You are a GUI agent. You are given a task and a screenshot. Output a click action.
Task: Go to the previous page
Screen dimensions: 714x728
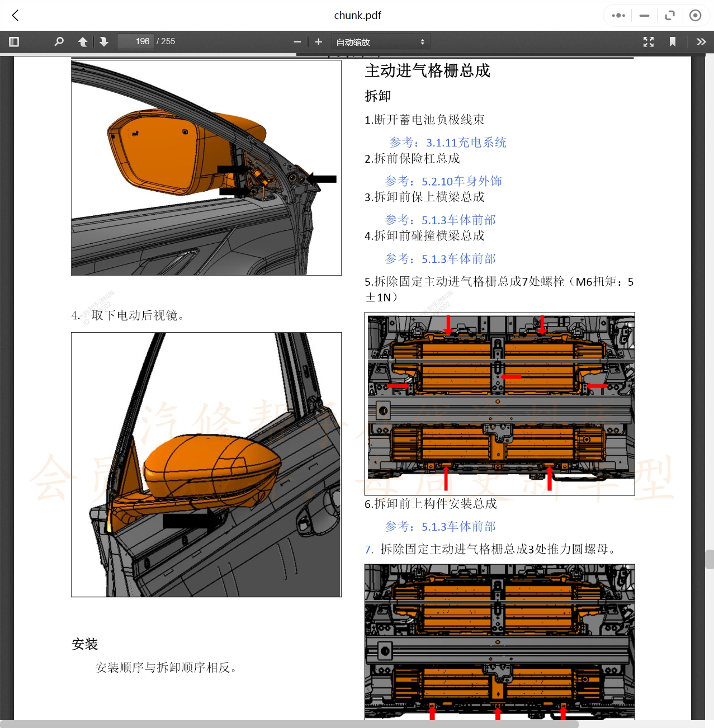(82, 41)
